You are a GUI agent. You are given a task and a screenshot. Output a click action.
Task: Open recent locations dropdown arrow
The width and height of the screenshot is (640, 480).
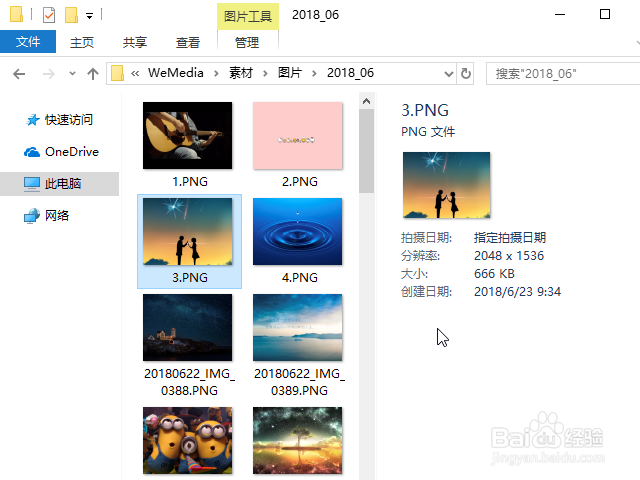click(72, 74)
